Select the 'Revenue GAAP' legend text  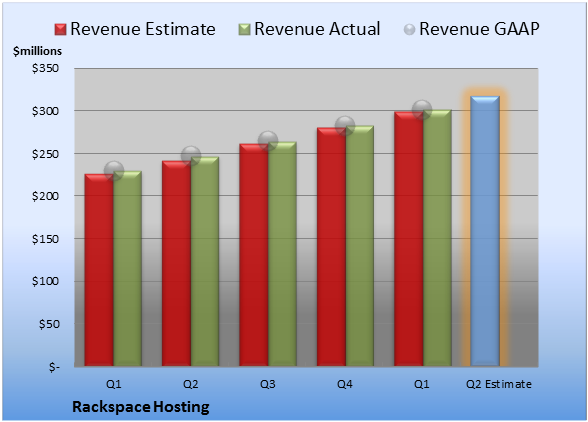tap(480, 29)
